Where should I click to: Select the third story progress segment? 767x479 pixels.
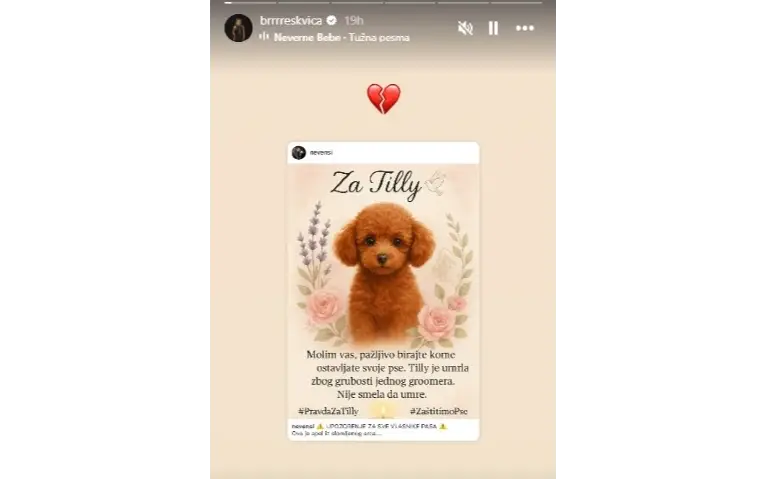(357, 2)
